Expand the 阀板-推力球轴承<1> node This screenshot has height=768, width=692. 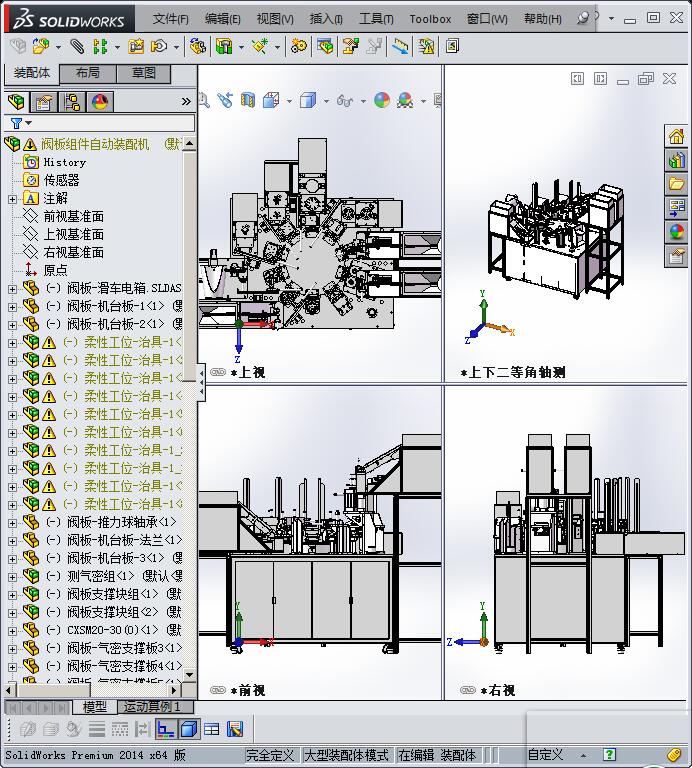(x=12, y=523)
